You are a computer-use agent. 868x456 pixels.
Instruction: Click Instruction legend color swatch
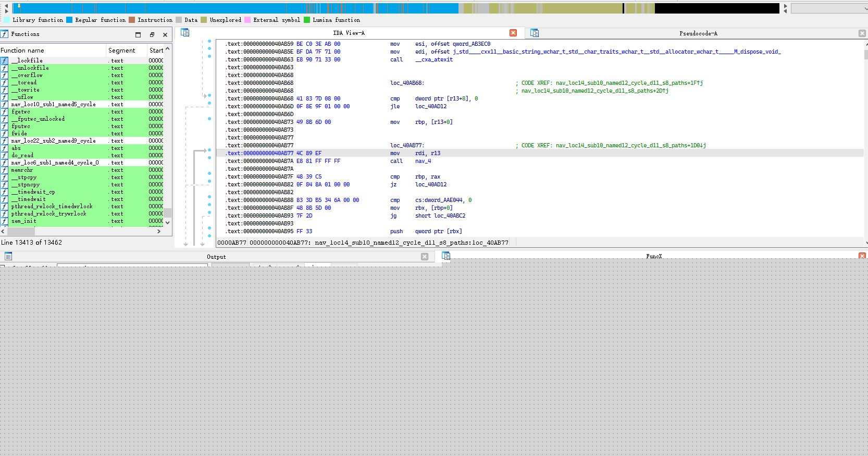click(x=132, y=20)
